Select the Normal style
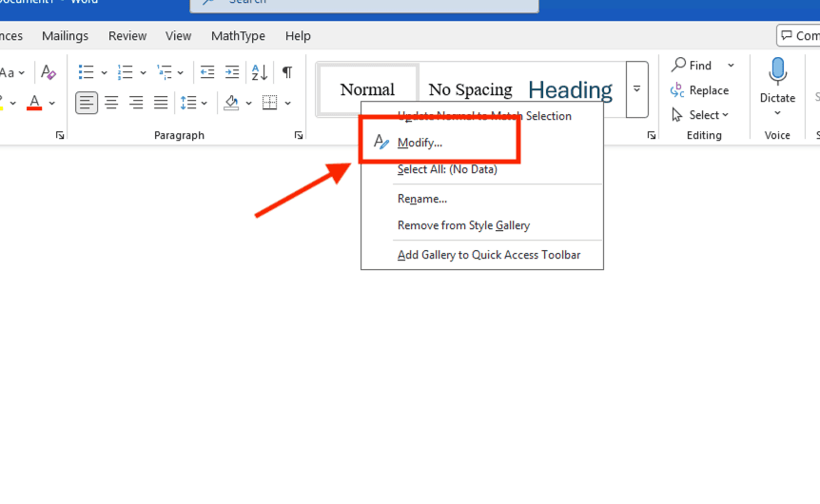 click(x=367, y=89)
